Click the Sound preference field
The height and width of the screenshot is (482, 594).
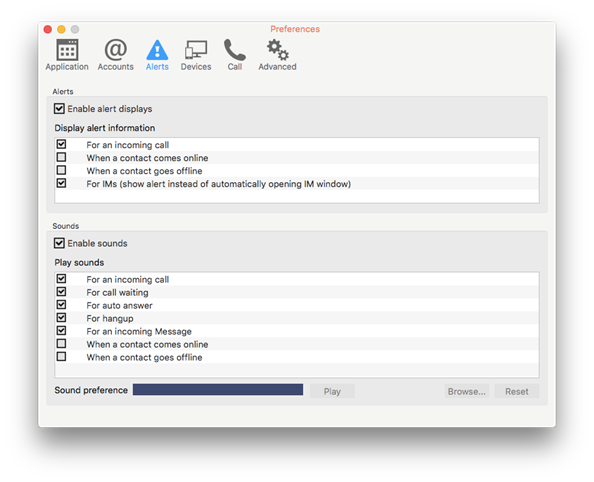pos(218,390)
